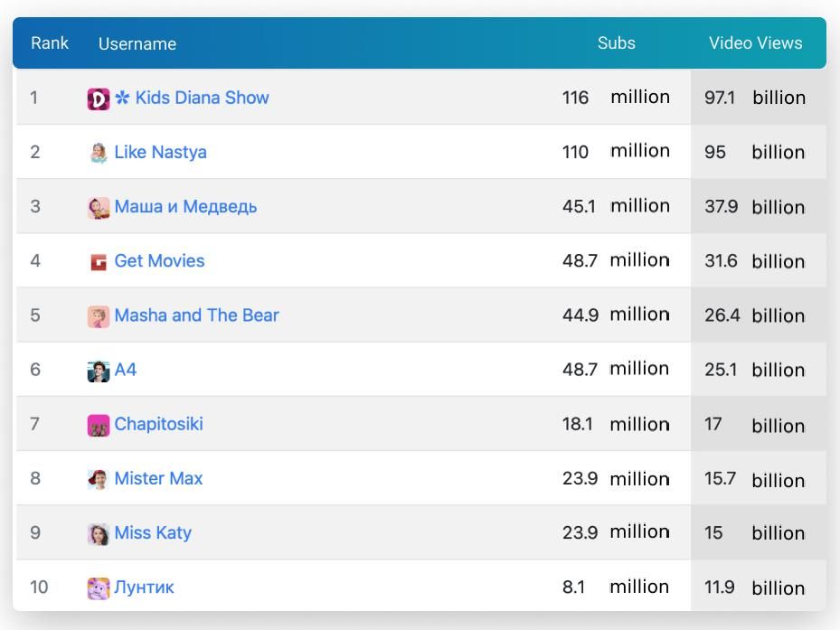Visit the Chapitosiki channel page
Image resolution: width=840 pixels, height=630 pixels.
(x=158, y=424)
